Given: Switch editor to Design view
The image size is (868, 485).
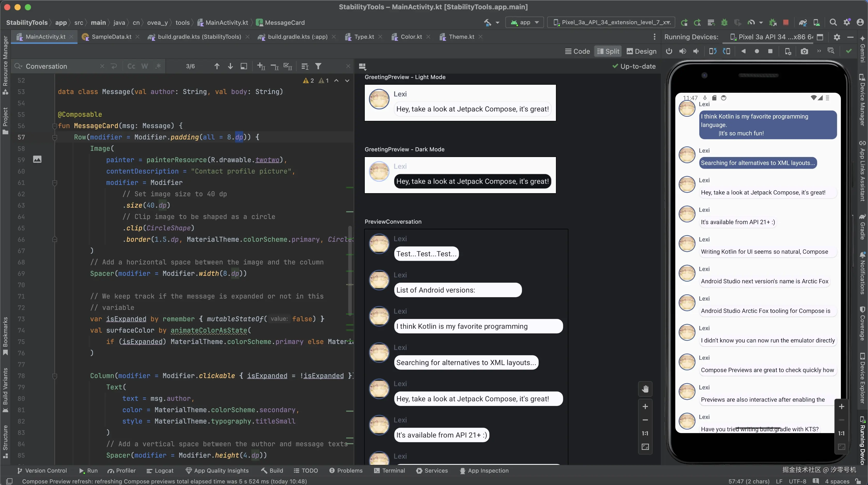Looking at the screenshot, I should click(641, 51).
